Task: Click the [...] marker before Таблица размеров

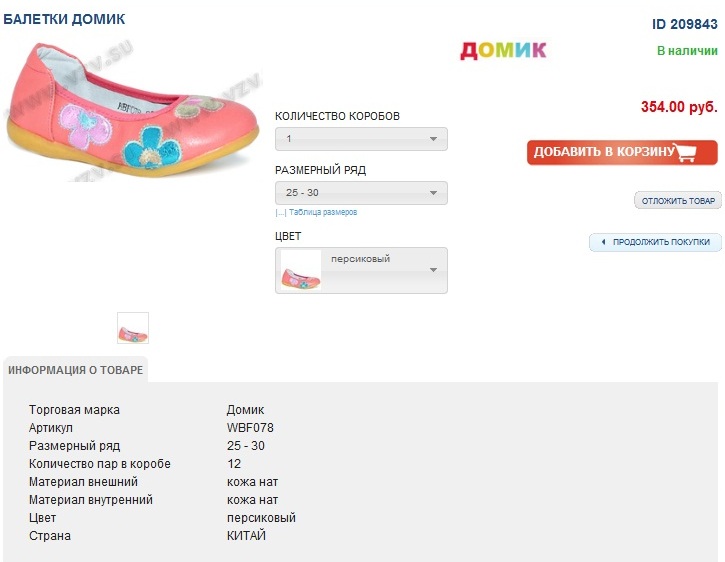Action: [281, 213]
